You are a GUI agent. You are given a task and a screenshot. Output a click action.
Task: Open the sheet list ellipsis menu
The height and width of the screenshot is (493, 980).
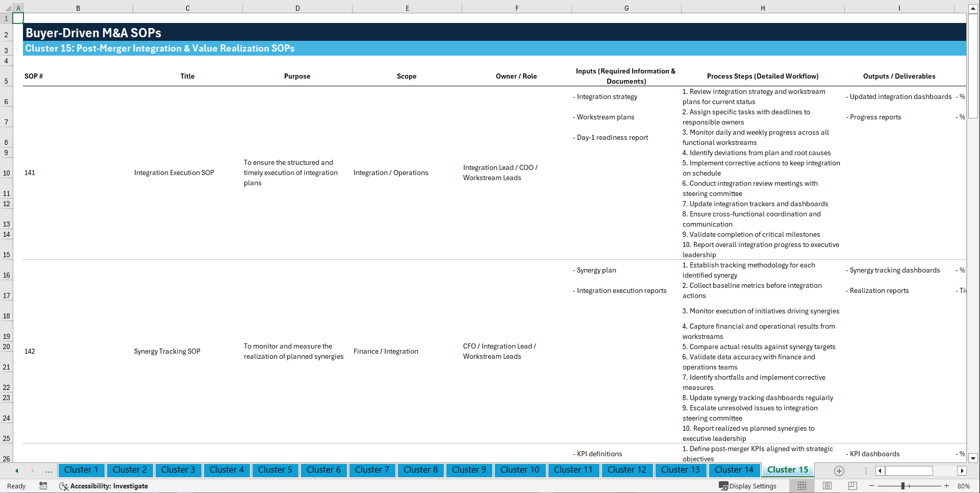pos(48,471)
